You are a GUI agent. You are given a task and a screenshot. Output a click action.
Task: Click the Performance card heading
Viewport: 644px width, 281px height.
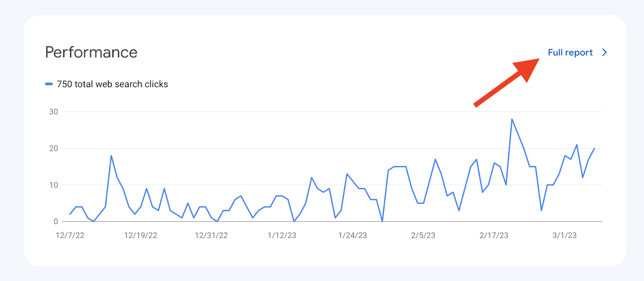pyautogui.click(x=91, y=52)
